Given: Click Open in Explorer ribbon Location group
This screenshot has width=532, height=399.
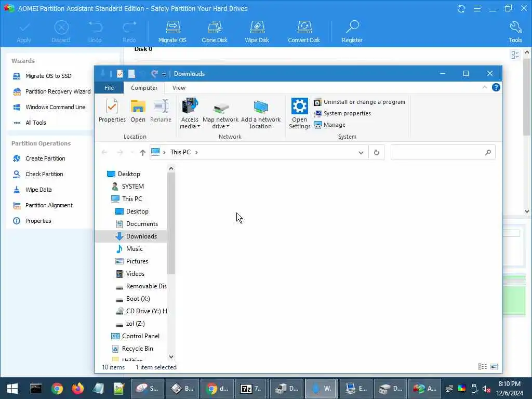Looking at the screenshot, I should 138,110.
